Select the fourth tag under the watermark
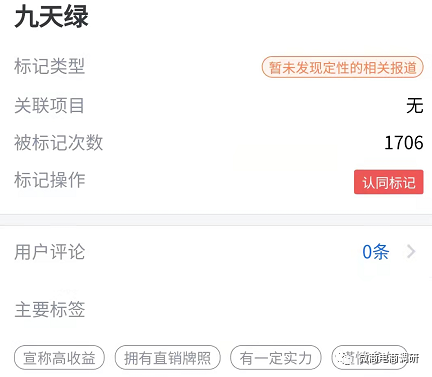Image resolution: width=432 pixels, height=377 pixels. 369,358
